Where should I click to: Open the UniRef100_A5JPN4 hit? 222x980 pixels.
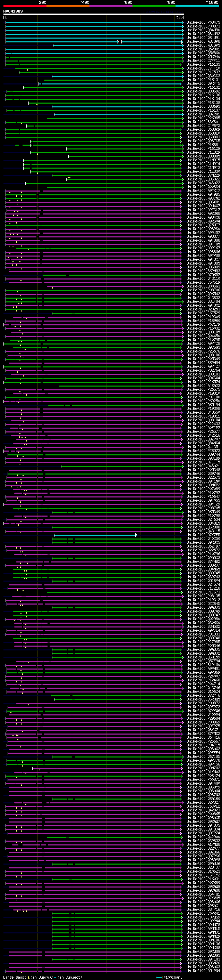[203, 971]
